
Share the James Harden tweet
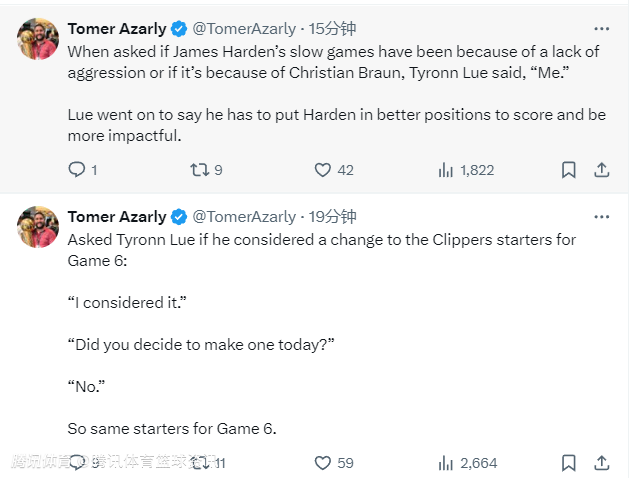tap(602, 170)
